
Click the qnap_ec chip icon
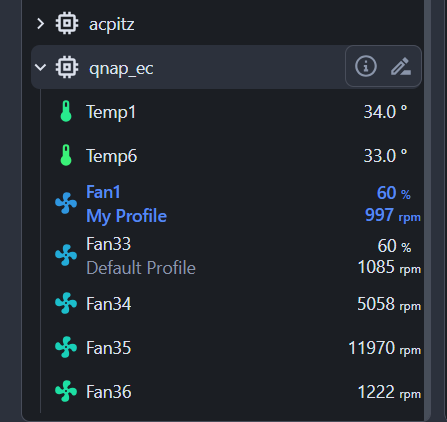pos(67,67)
